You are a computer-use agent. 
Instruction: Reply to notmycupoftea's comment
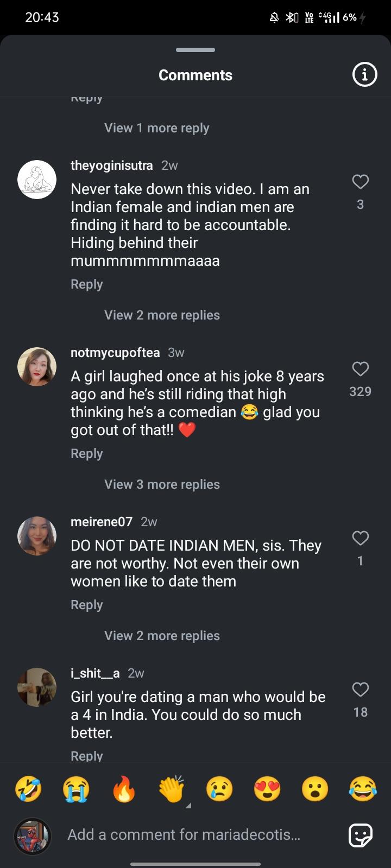point(86,454)
